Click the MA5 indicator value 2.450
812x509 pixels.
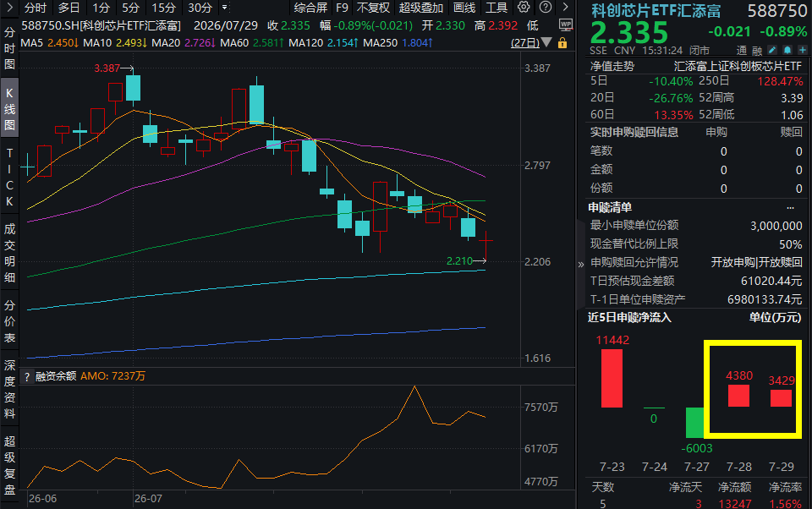63,43
